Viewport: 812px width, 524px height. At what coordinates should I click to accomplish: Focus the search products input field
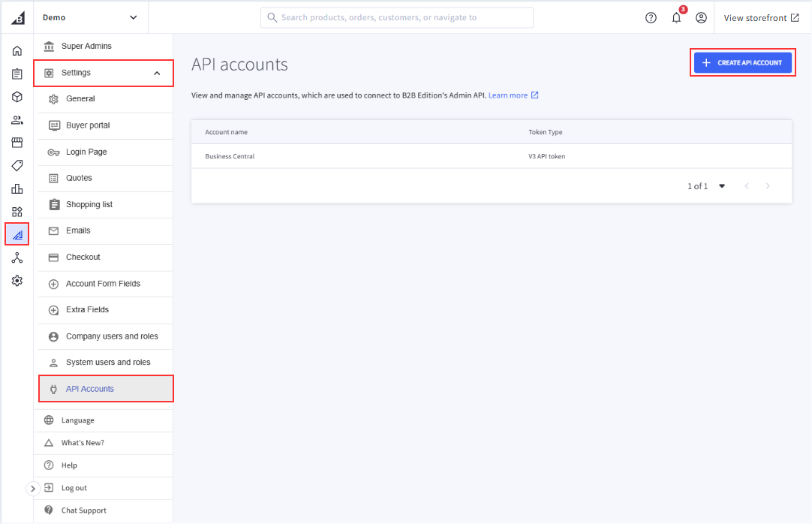397,17
